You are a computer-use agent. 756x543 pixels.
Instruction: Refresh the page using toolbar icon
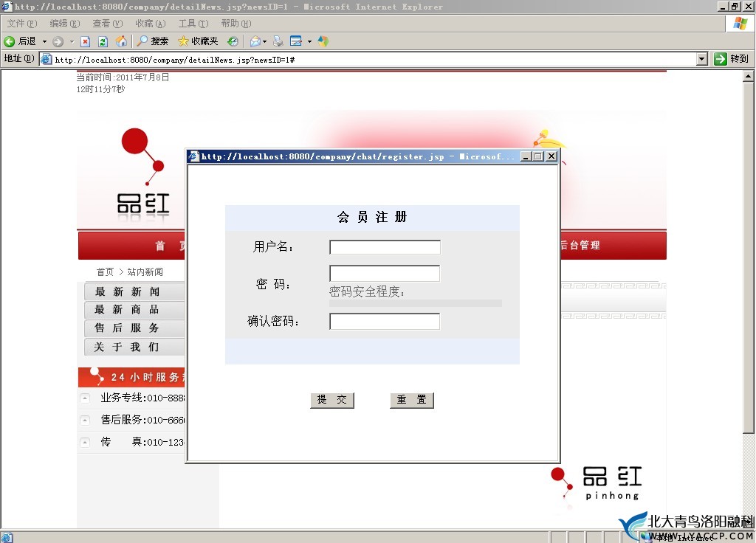[x=103, y=41]
